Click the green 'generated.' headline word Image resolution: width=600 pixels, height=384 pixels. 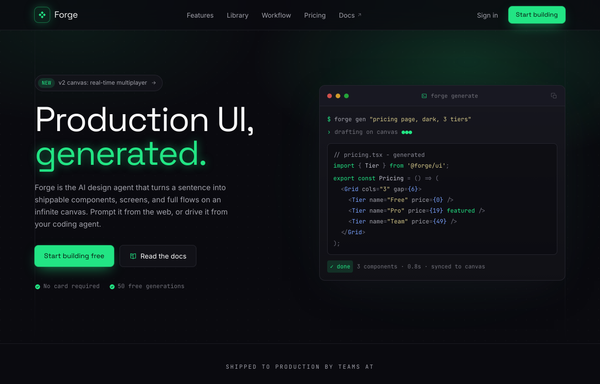[x=121, y=154]
